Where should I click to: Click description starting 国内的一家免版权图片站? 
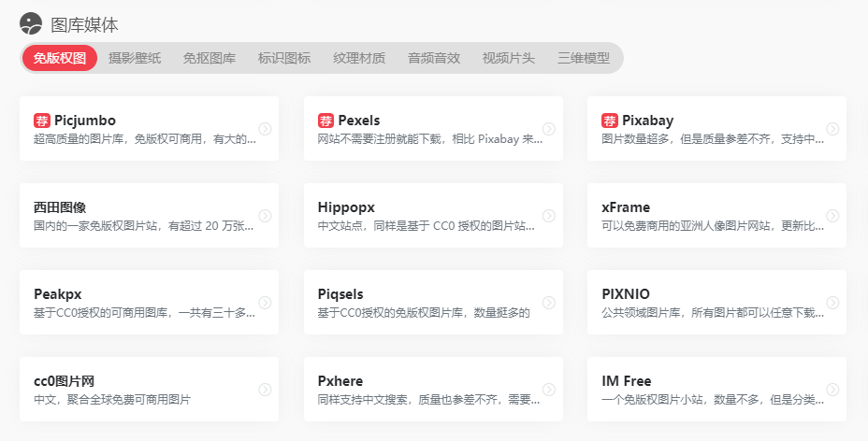pos(144,226)
